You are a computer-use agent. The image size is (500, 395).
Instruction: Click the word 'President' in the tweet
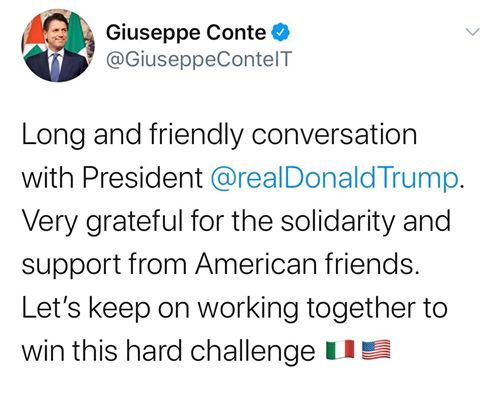point(143,177)
